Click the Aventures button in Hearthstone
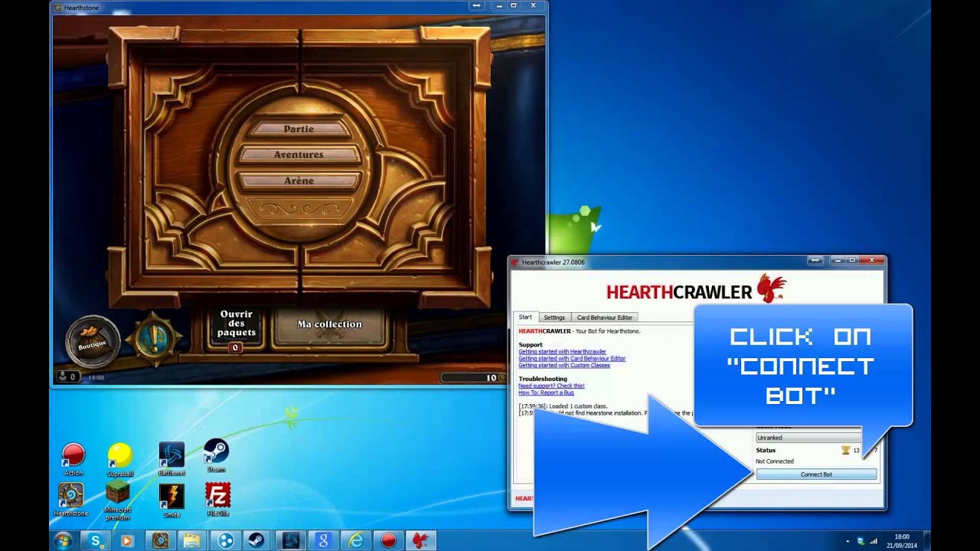 pyautogui.click(x=299, y=155)
